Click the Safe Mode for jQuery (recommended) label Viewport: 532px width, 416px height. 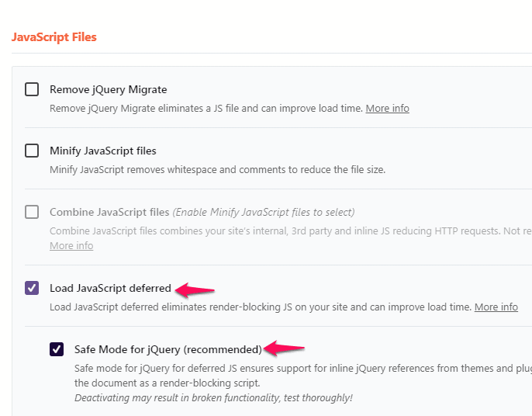[x=168, y=349]
